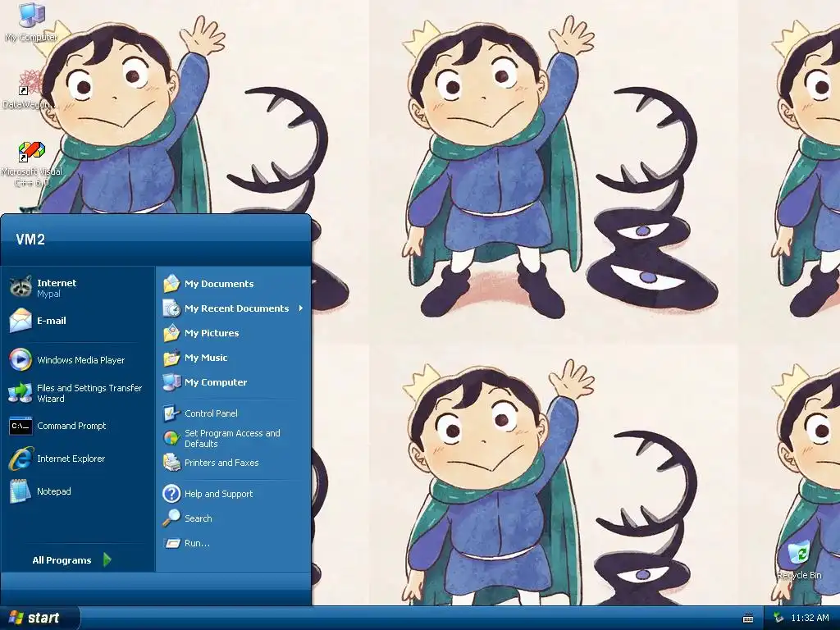The image size is (840, 630).
Task: Click the All Programs label
Action: coord(62,560)
